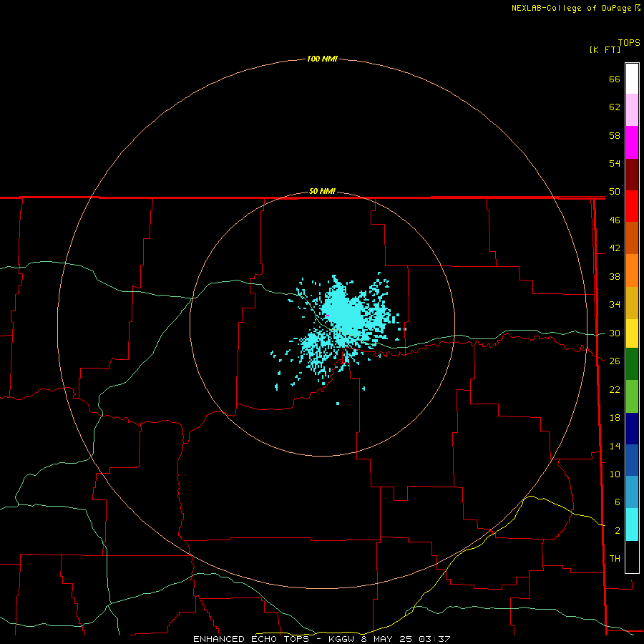Click the '[K FT]' units label

pyautogui.click(x=605, y=49)
